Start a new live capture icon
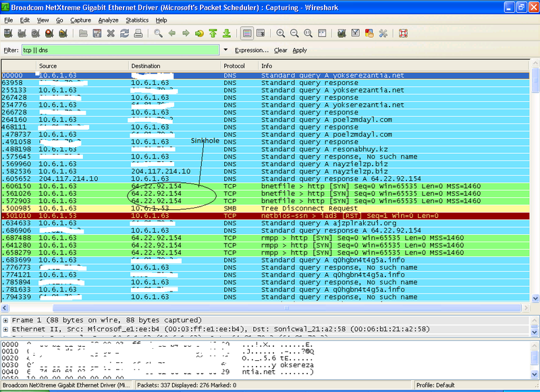Viewport: 540px width, 392px height. [36, 33]
